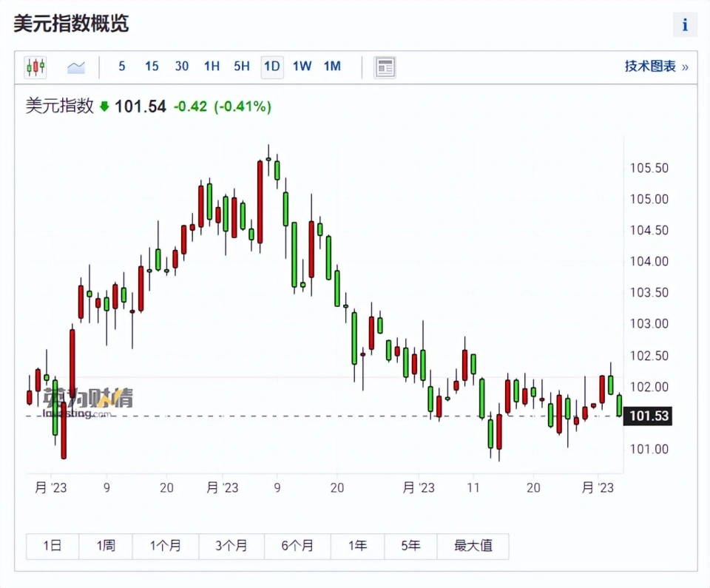
Task: Select the 1D daily interval
Action: tap(272, 67)
